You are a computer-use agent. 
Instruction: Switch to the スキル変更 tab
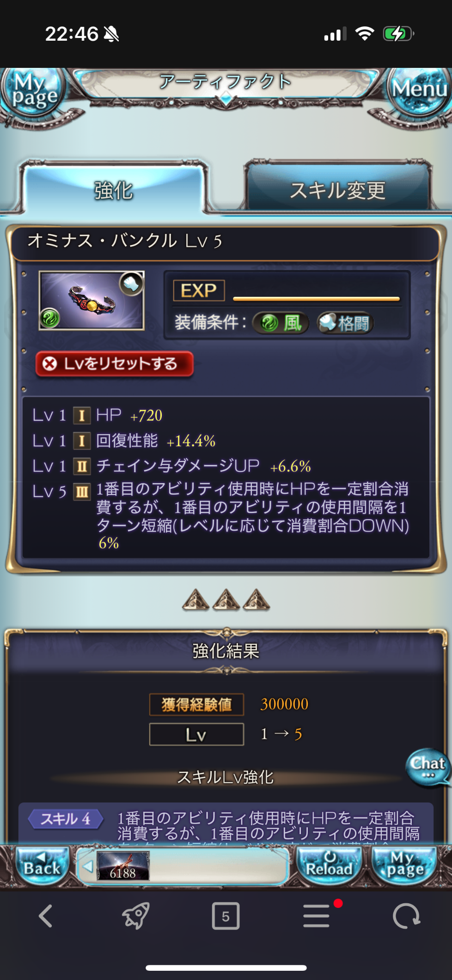[338, 190]
